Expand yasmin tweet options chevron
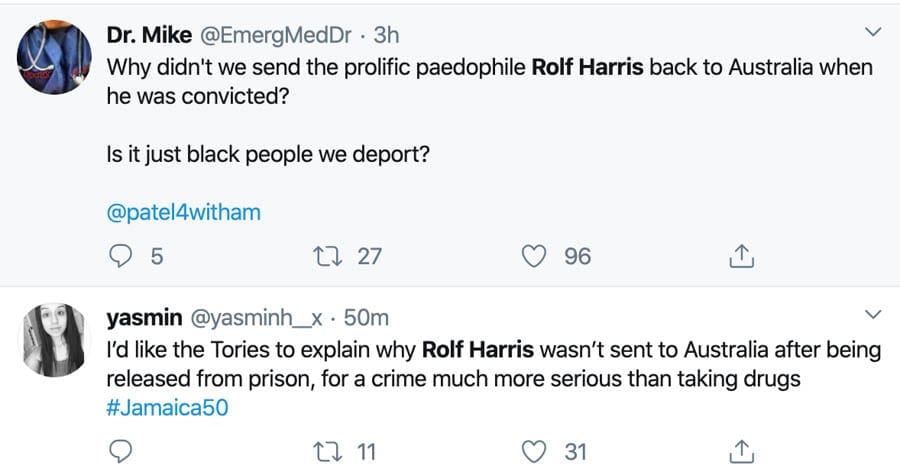The height and width of the screenshot is (472, 900). (872, 316)
